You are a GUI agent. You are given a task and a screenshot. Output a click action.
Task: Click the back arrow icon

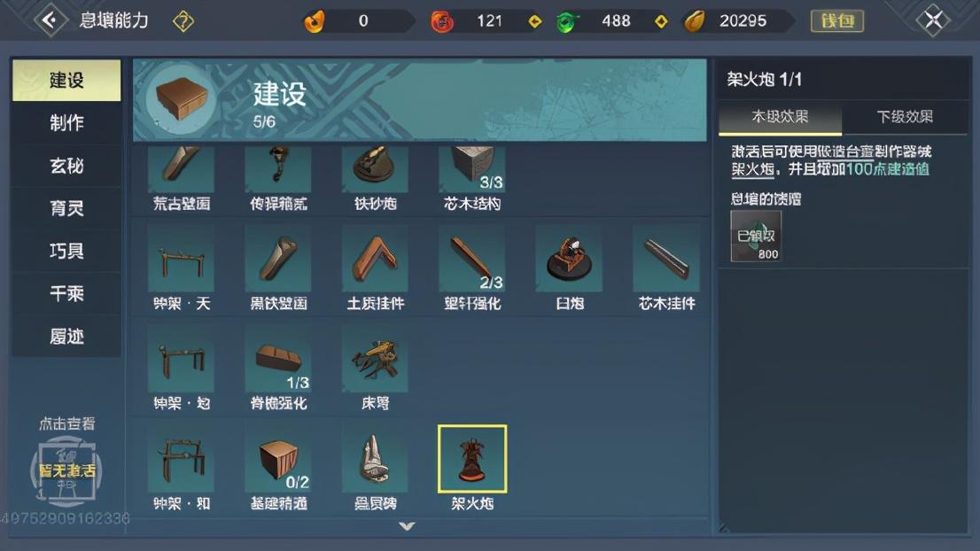click(50, 20)
